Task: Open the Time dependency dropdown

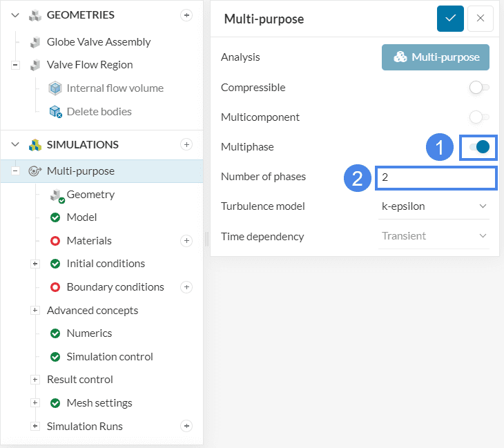Action: click(x=434, y=236)
